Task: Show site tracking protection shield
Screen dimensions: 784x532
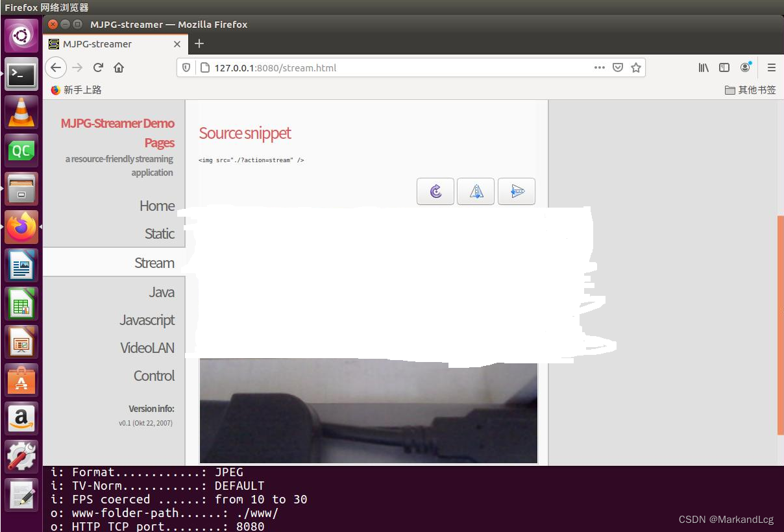Action: (x=186, y=67)
